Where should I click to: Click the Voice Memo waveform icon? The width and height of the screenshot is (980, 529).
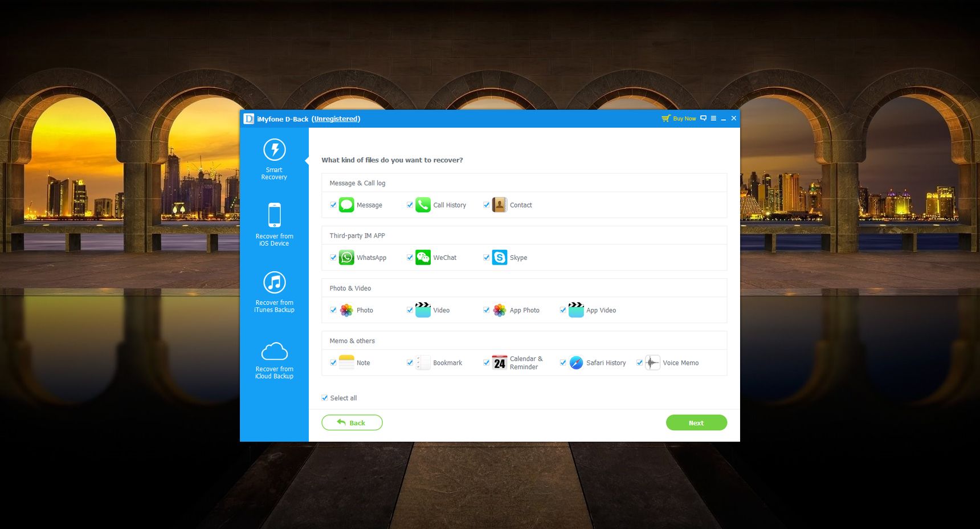(652, 363)
